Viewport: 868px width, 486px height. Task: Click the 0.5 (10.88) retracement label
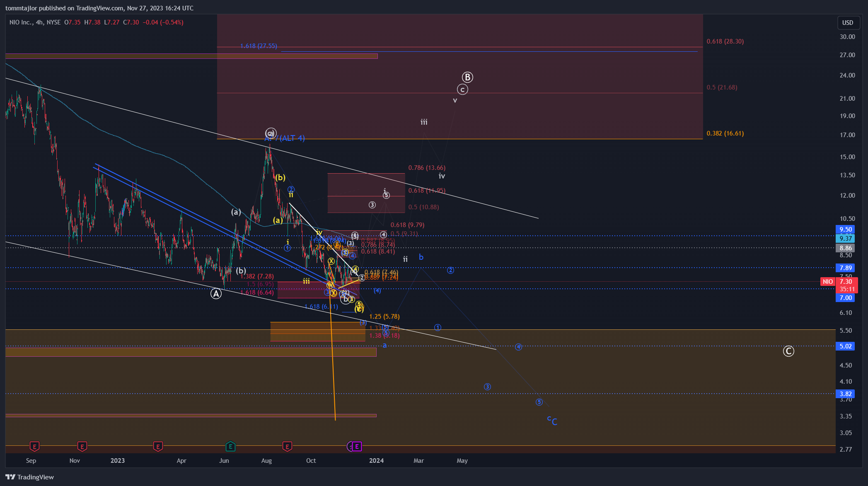(x=423, y=207)
